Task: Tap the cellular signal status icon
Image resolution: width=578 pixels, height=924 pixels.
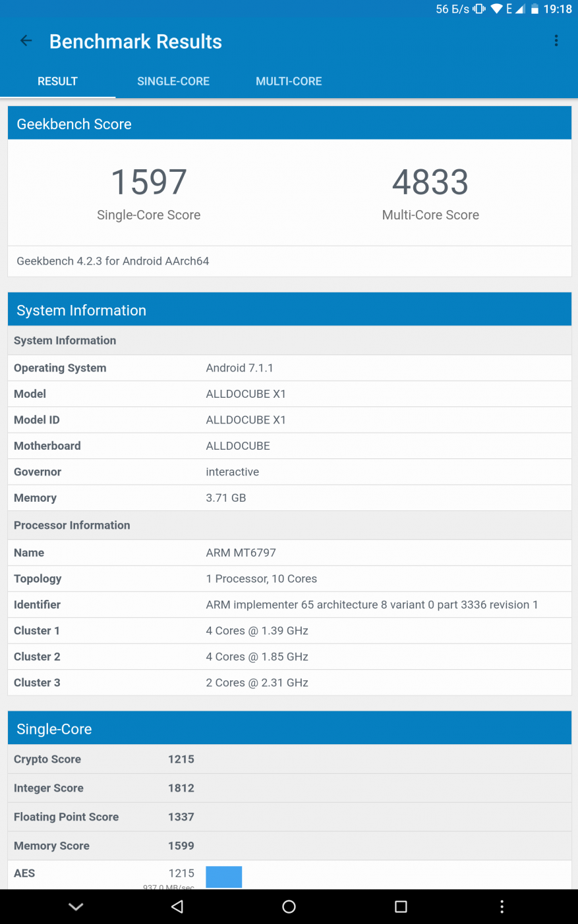Action: coord(520,9)
